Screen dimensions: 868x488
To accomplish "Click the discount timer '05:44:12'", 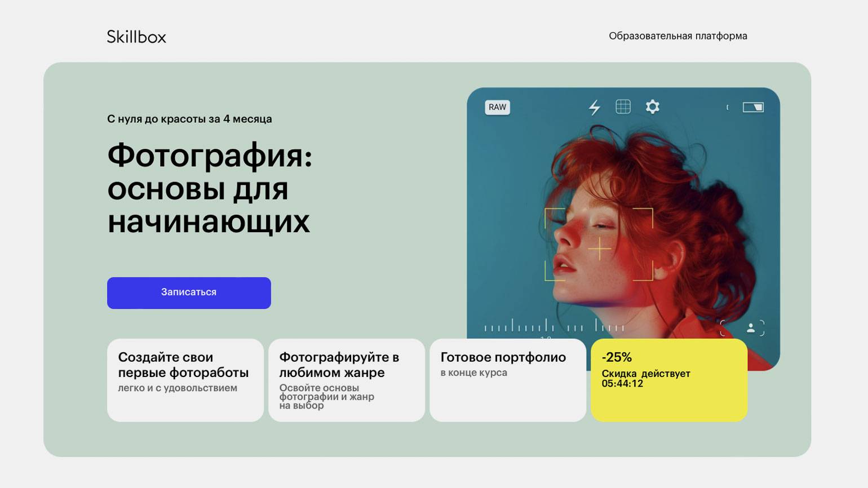I will click(622, 384).
